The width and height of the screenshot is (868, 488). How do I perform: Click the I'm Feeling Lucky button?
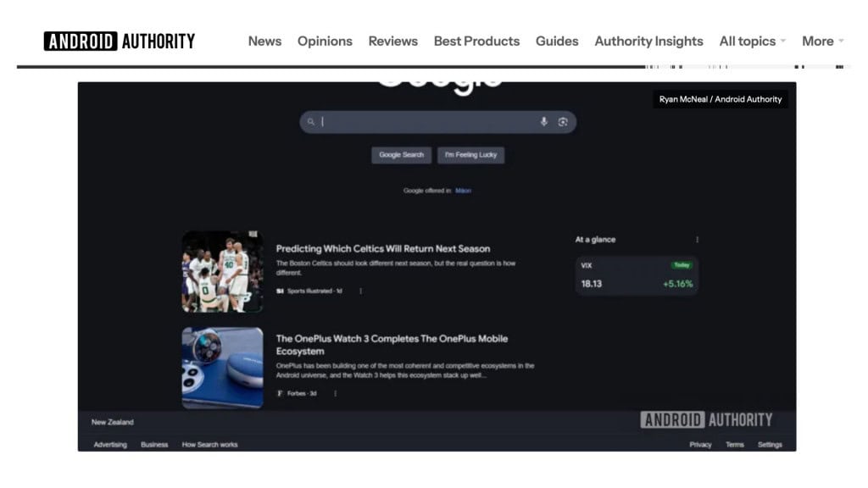470,155
